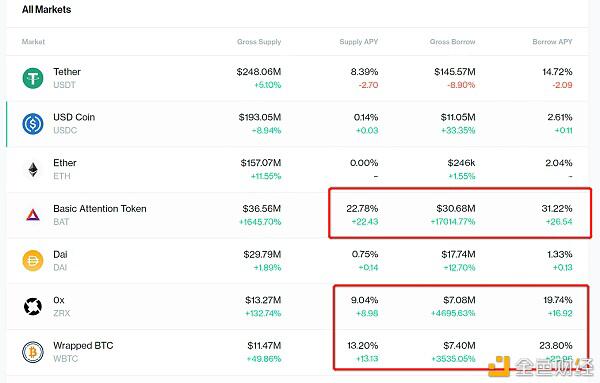Click the USDT ticker symbol
The height and width of the screenshot is (383, 600).
tap(64, 85)
